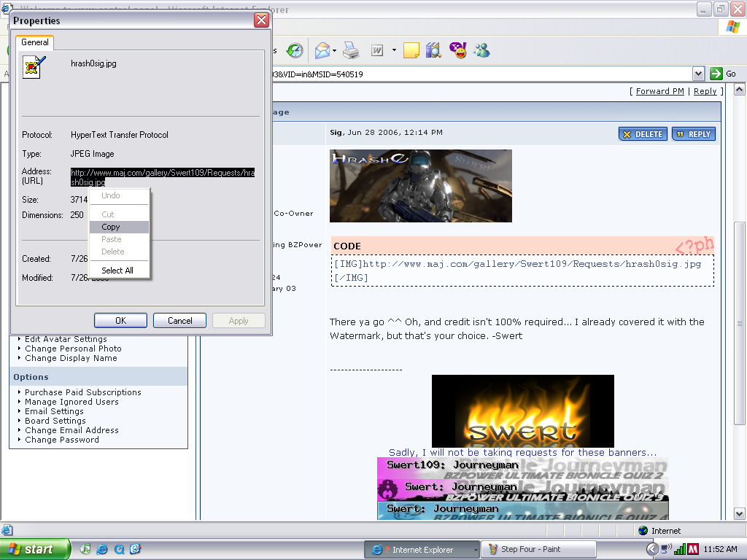Click the Research books icon

434,50
